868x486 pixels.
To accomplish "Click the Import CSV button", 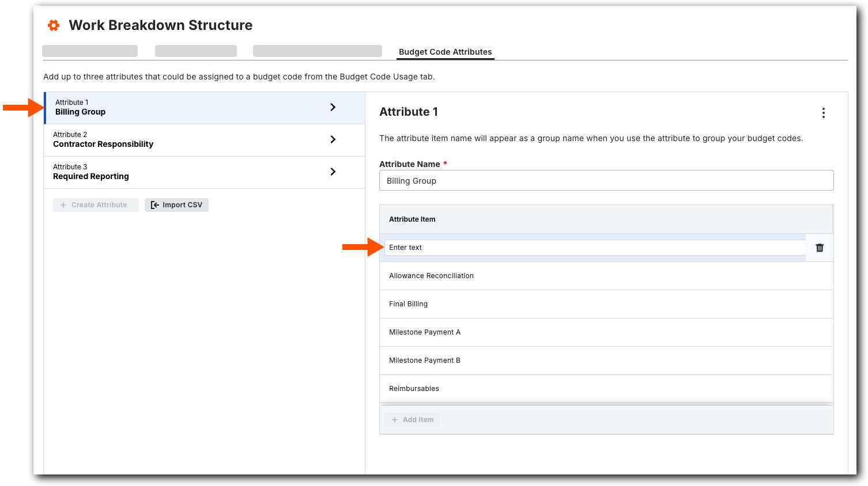I will coord(176,205).
